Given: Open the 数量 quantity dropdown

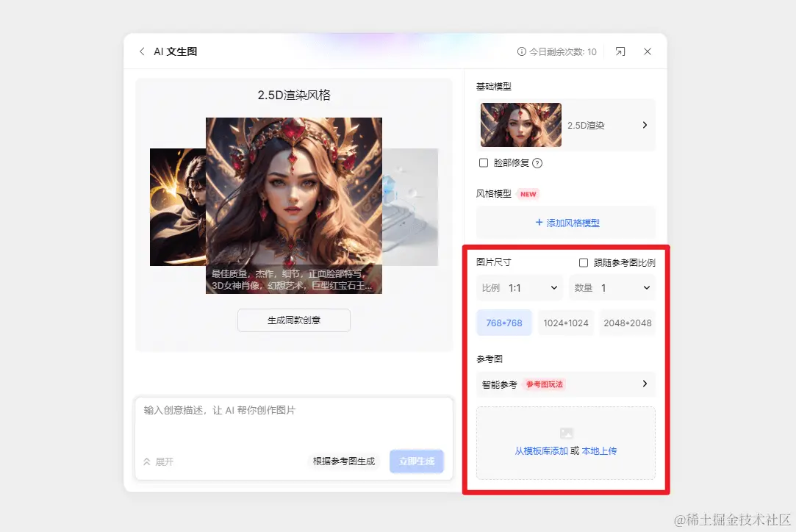Looking at the screenshot, I should [x=612, y=287].
